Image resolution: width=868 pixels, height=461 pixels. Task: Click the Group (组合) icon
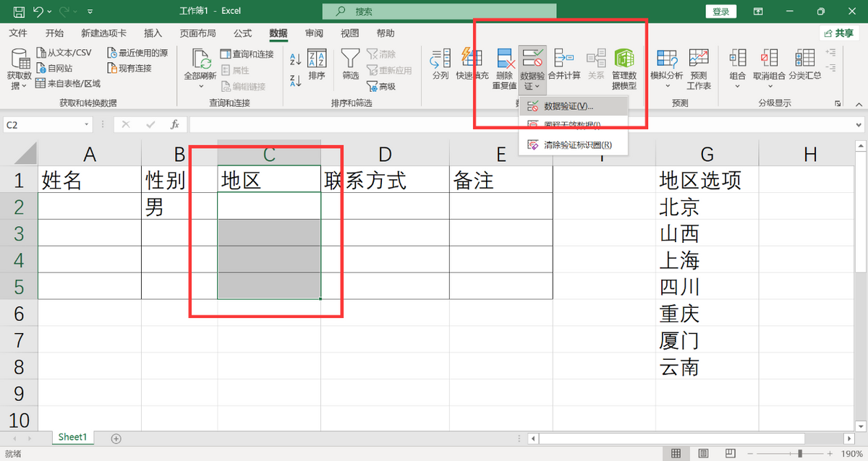click(x=738, y=58)
